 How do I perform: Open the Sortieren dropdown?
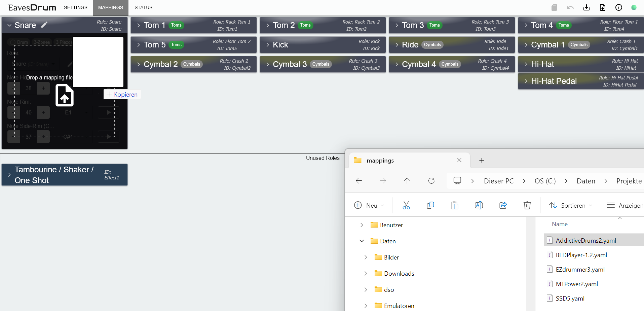point(571,205)
